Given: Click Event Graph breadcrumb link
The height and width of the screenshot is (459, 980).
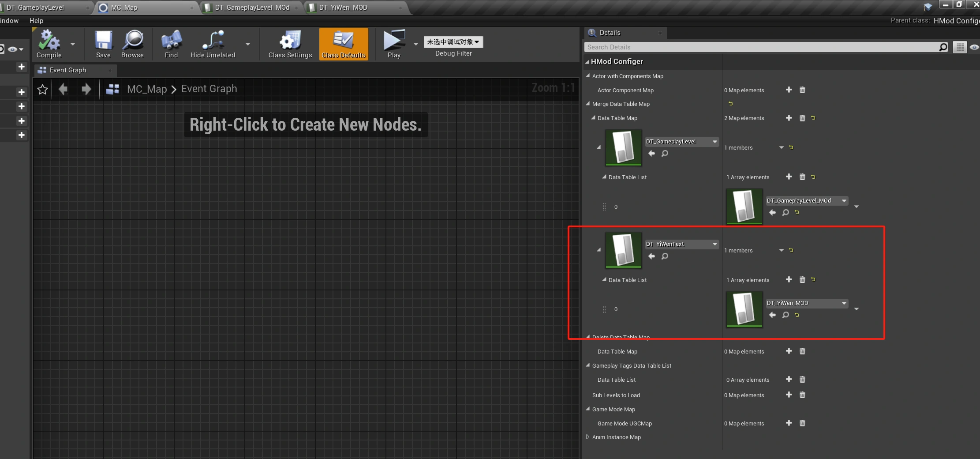Looking at the screenshot, I should click(x=209, y=89).
